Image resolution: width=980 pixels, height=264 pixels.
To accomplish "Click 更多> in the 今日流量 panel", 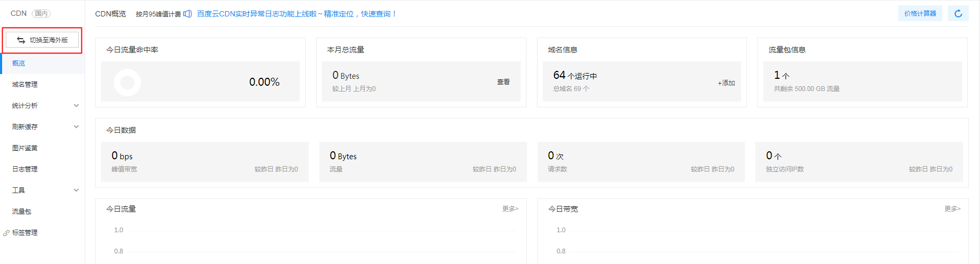I will pyautogui.click(x=510, y=209).
